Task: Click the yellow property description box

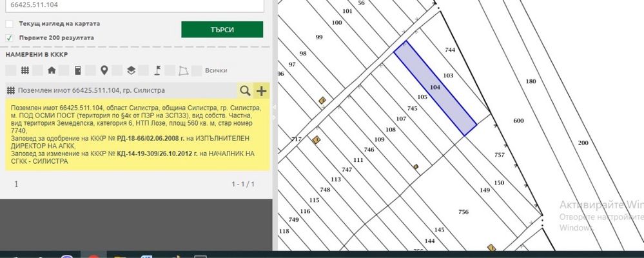Action: (x=137, y=135)
